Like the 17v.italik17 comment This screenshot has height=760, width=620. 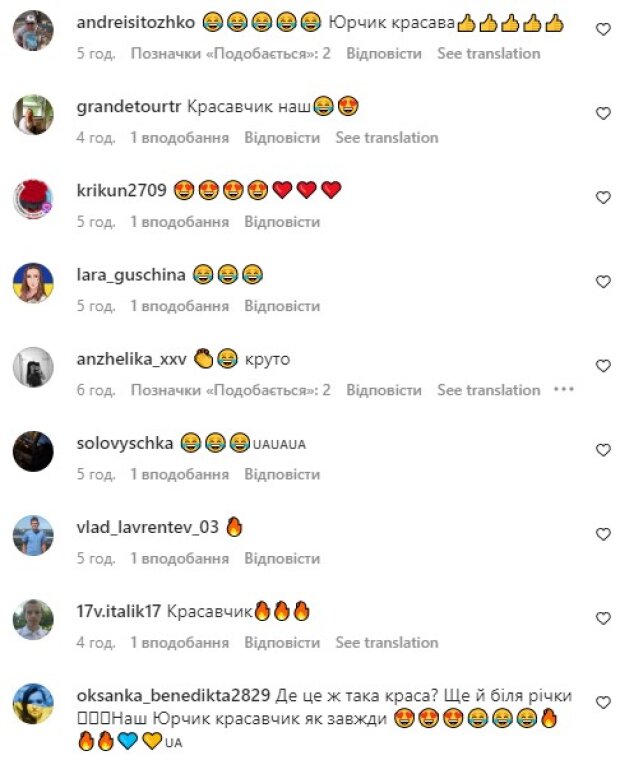click(603, 618)
